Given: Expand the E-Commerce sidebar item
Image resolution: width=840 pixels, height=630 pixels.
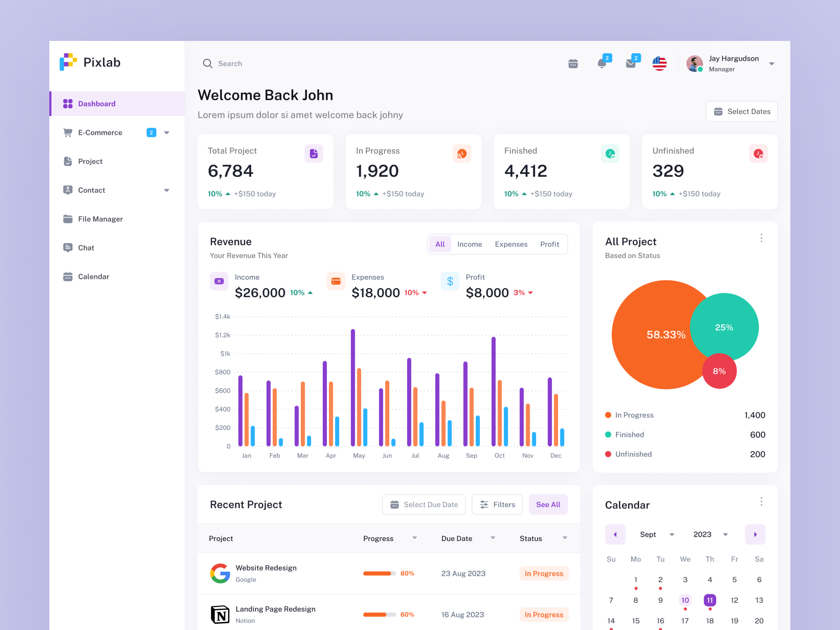Looking at the screenshot, I should (166, 132).
